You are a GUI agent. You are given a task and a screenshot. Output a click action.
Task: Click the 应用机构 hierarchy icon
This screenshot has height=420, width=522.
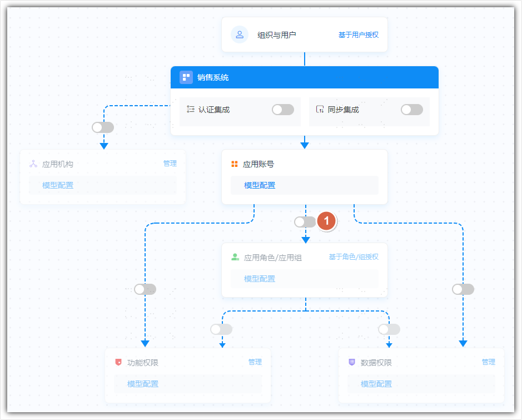point(33,164)
